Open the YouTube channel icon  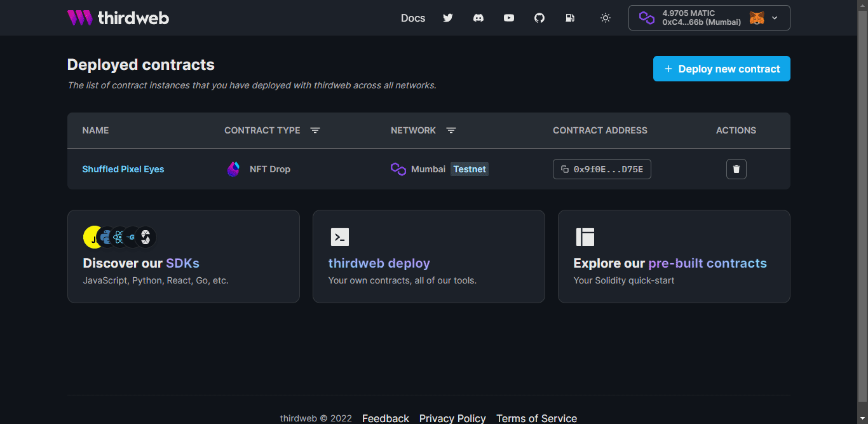(509, 18)
